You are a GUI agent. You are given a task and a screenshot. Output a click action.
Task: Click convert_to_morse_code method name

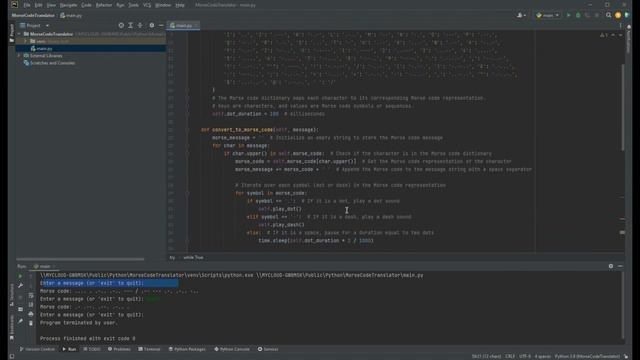pos(242,130)
